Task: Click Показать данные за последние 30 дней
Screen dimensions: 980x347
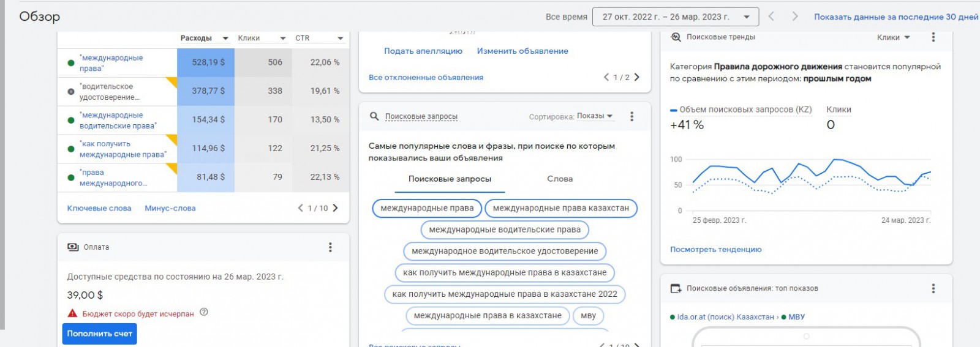Action: pyautogui.click(x=896, y=17)
